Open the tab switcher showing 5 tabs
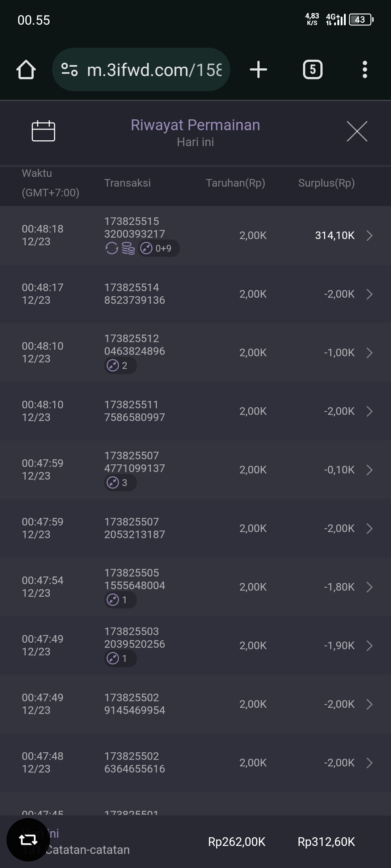Screen dimensions: 391x868 point(313,69)
